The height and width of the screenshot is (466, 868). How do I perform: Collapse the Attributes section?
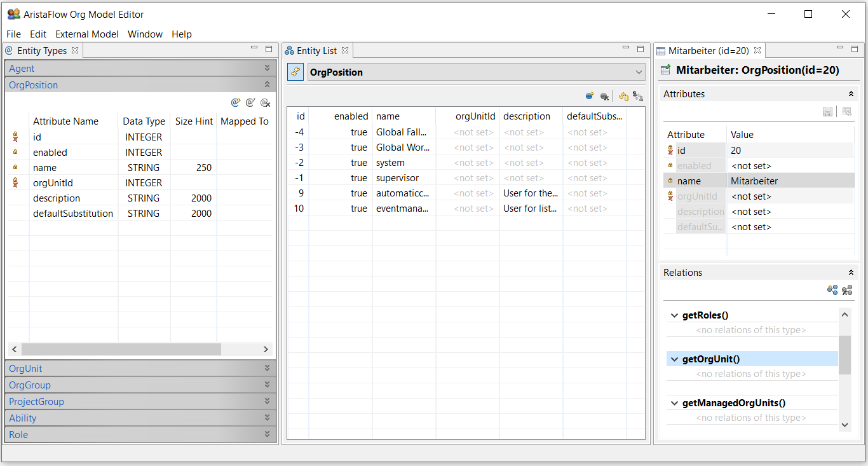[851, 94]
